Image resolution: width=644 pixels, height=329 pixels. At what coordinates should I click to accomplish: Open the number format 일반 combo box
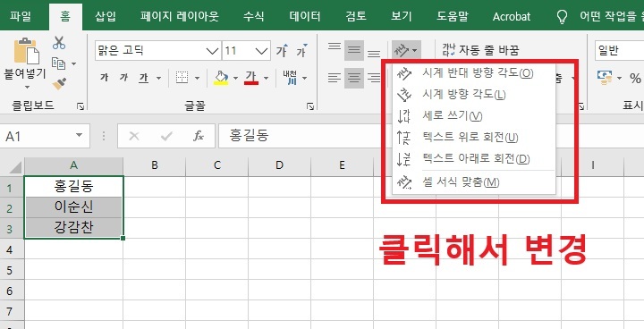619,51
